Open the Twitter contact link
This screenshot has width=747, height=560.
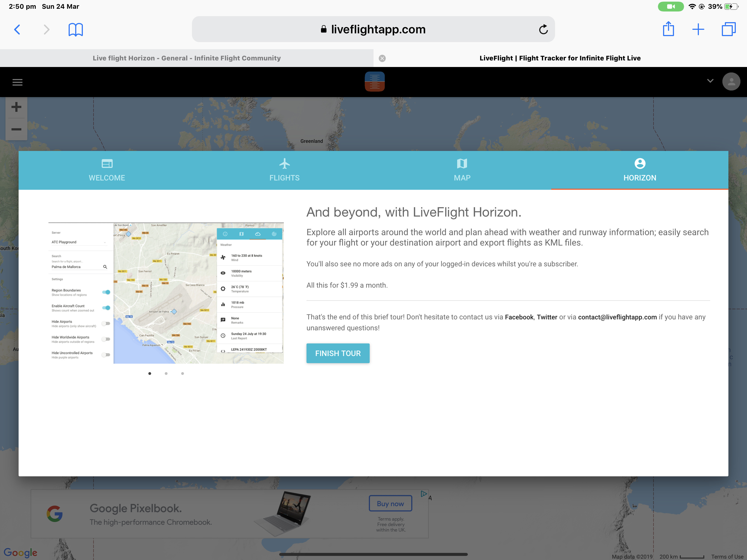[x=547, y=317]
